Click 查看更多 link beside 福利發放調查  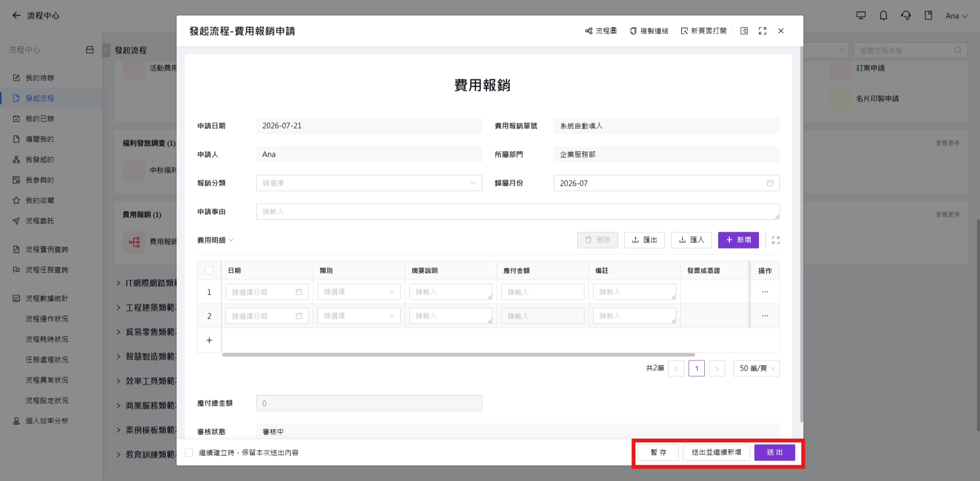(x=948, y=143)
